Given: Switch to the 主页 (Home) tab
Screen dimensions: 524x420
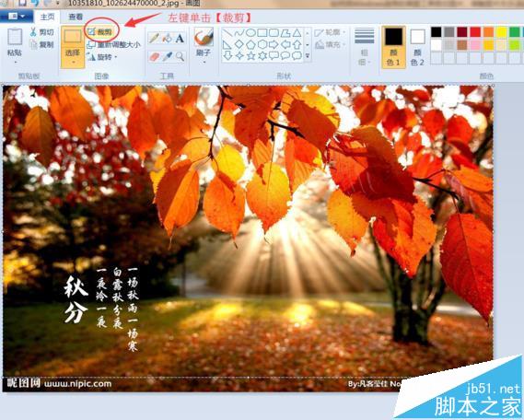Looking at the screenshot, I should click(x=48, y=17).
